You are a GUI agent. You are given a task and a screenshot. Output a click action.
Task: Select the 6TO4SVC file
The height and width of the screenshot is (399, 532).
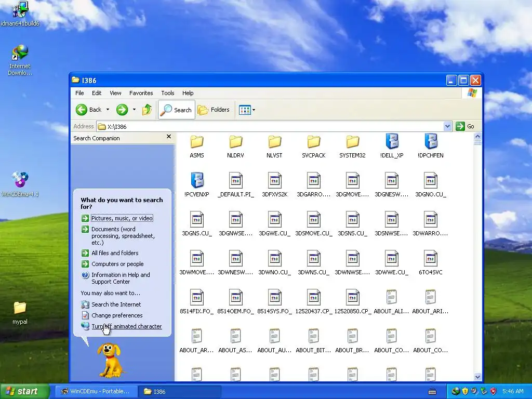(x=431, y=262)
